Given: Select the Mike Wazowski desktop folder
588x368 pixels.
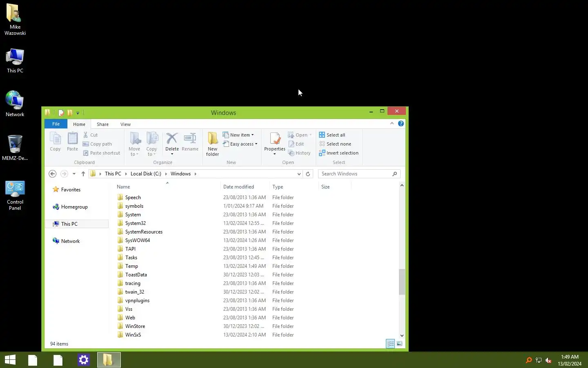Looking at the screenshot, I should [x=15, y=20].
